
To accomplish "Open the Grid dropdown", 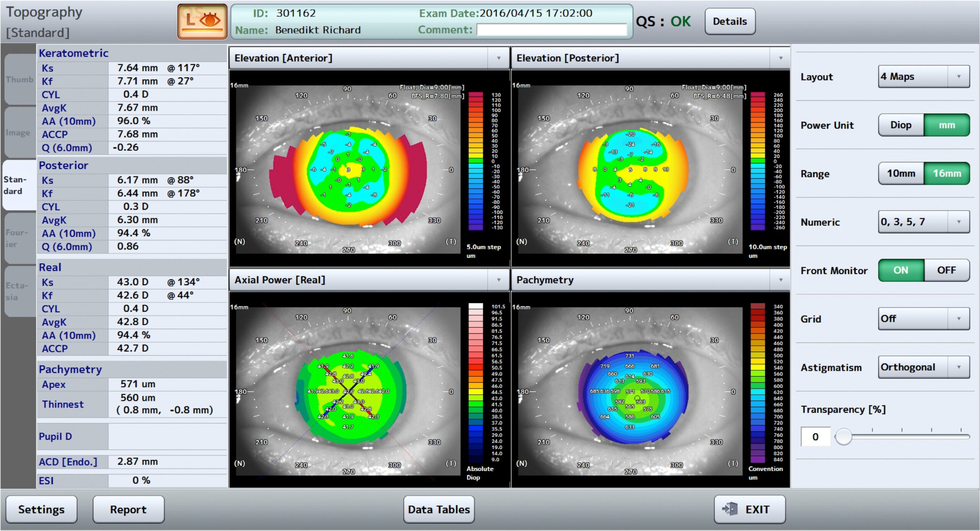I will point(923,319).
